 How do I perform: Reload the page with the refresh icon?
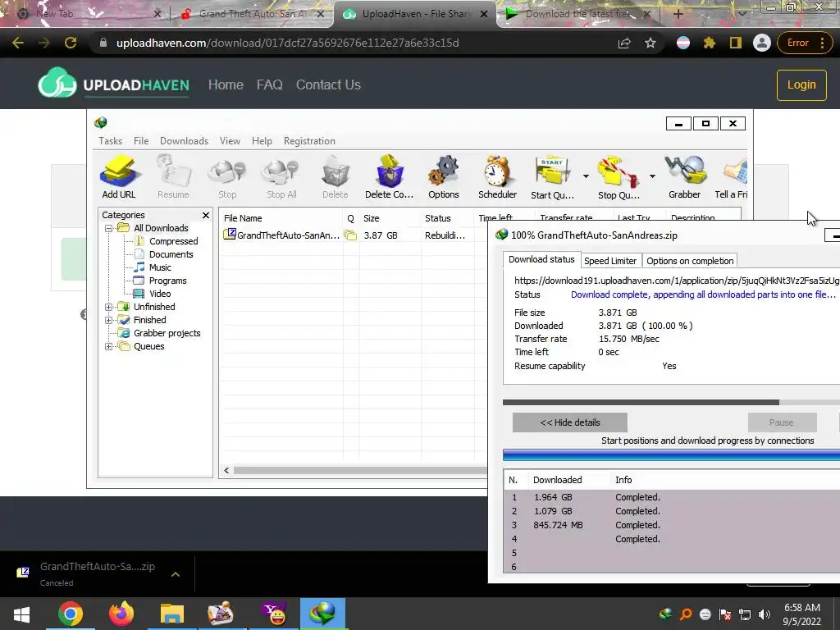pyautogui.click(x=71, y=43)
